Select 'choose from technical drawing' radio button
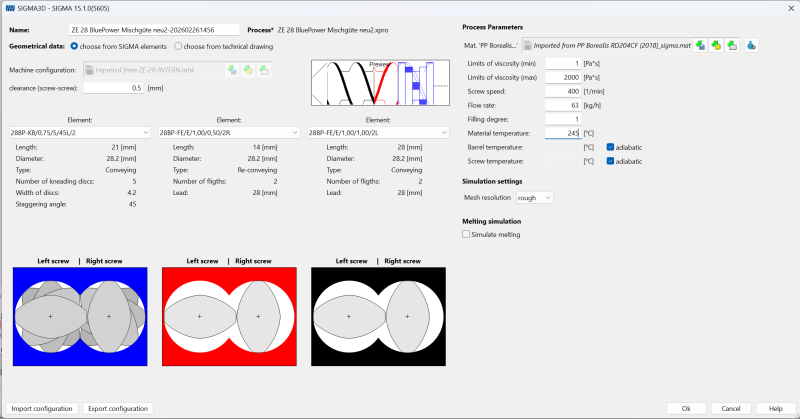The width and height of the screenshot is (800, 419). [x=178, y=46]
